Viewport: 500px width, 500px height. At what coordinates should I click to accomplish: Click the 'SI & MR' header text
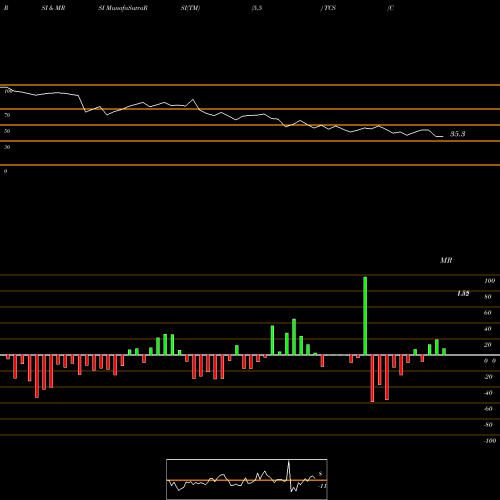click(53, 8)
